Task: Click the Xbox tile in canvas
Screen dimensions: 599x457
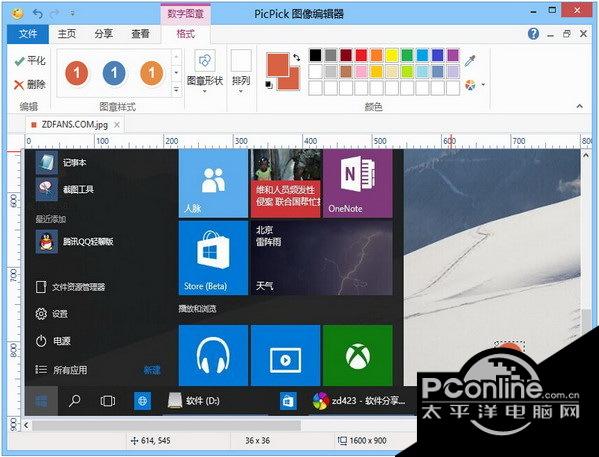Action: point(358,355)
